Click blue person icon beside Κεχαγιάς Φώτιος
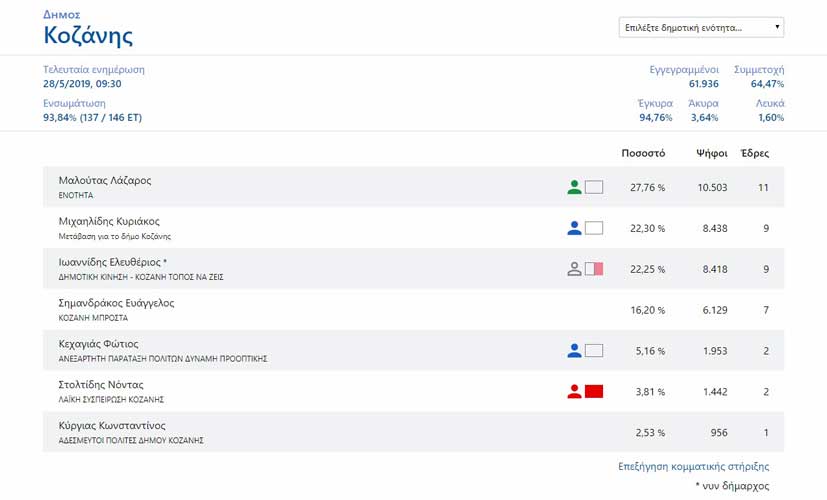 click(574, 351)
